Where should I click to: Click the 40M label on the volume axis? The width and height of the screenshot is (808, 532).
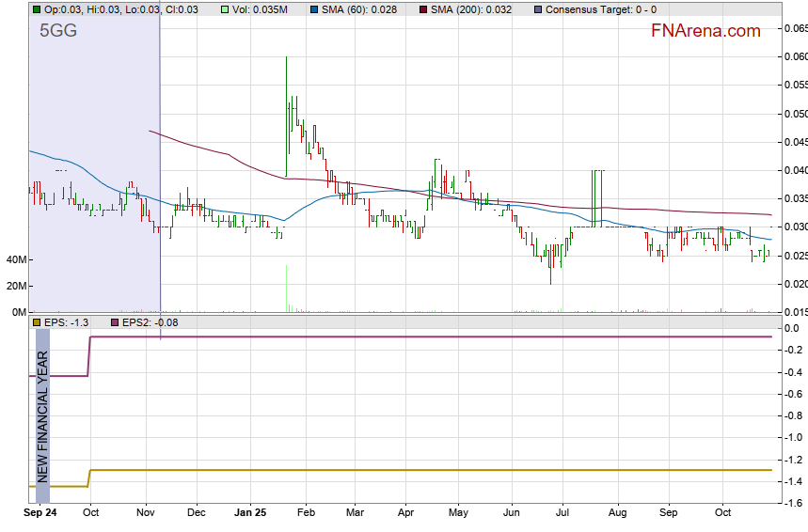coord(15,259)
